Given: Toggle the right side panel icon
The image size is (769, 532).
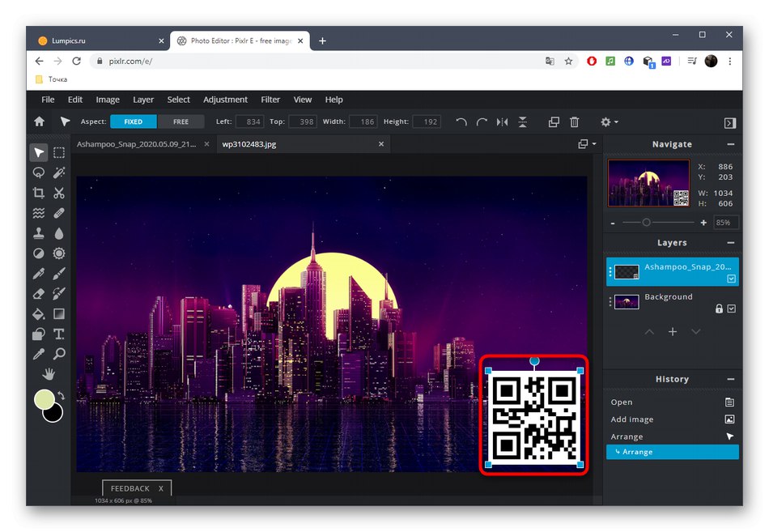Looking at the screenshot, I should pyautogui.click(x=730, y=123).
